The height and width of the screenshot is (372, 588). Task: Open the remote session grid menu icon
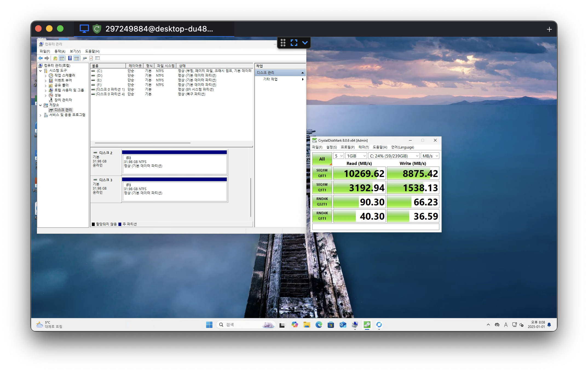(x=283, y=43)
